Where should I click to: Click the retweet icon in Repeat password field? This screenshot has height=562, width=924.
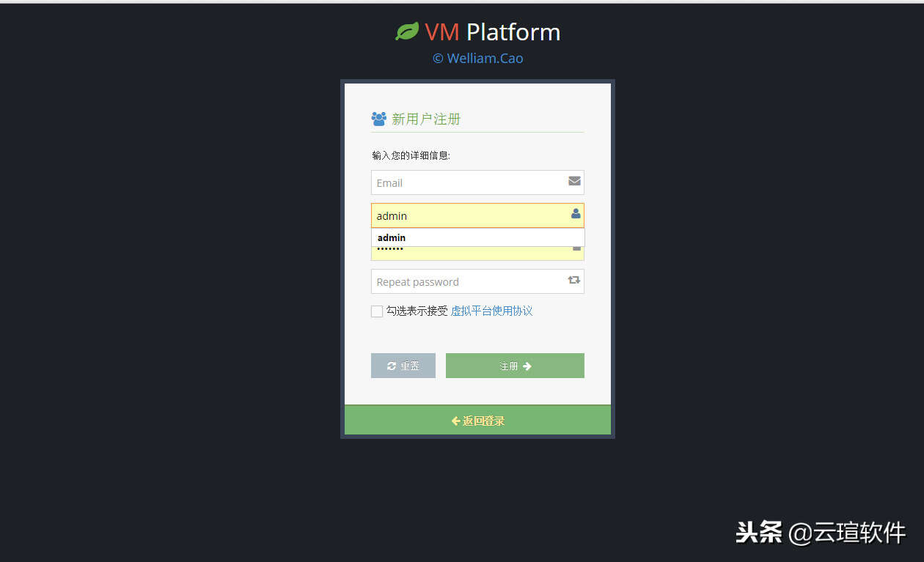(574, 280)
